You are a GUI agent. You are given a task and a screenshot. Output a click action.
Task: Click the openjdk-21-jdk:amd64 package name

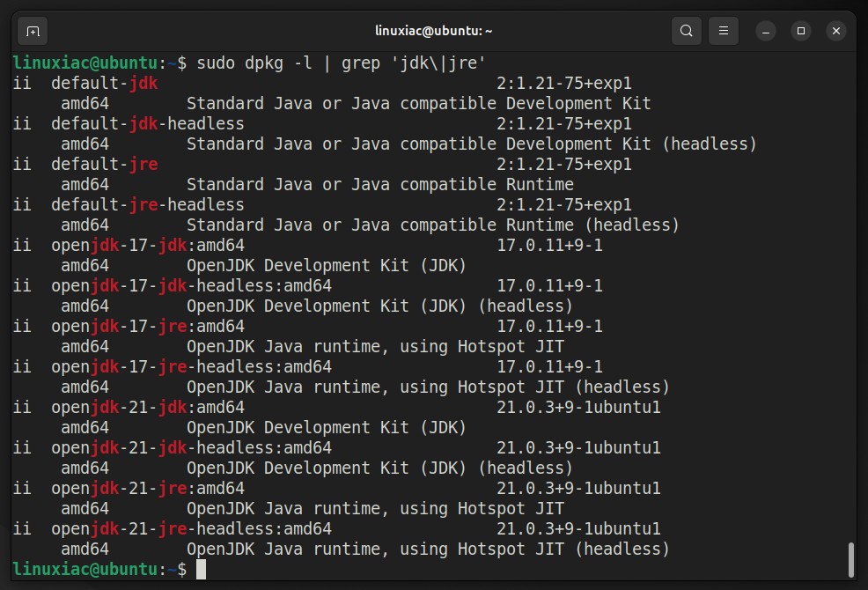coord(148,408)
